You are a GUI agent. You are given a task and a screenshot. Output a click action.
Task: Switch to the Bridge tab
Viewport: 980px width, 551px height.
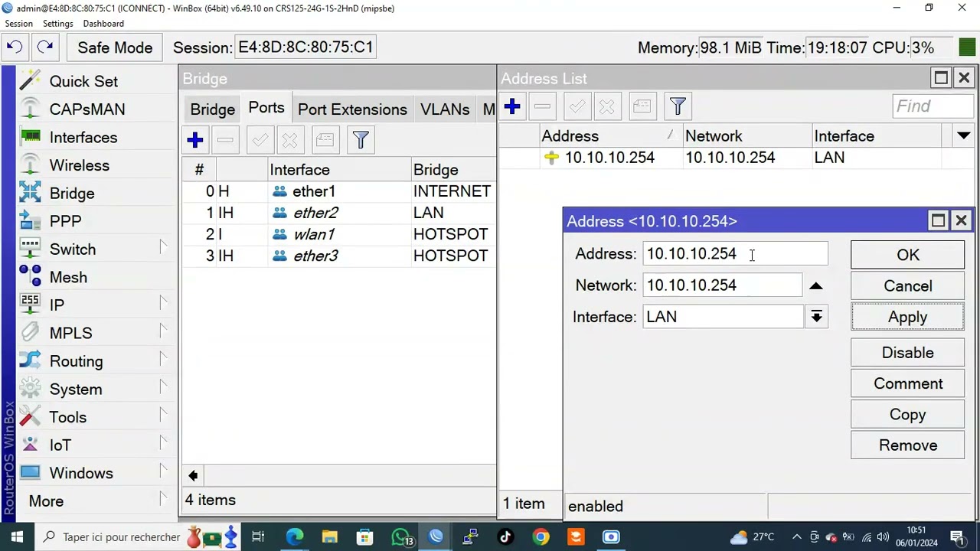(x=213, y=109)
